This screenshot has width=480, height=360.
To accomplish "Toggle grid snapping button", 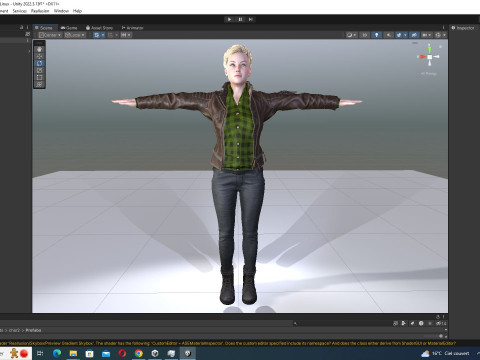I will click(x=111, y=35).
